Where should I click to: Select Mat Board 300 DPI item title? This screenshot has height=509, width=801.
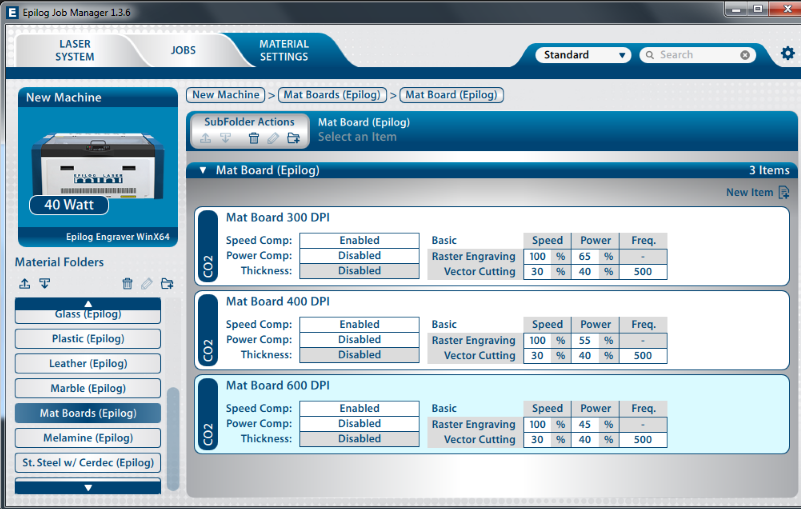(278, 217)
